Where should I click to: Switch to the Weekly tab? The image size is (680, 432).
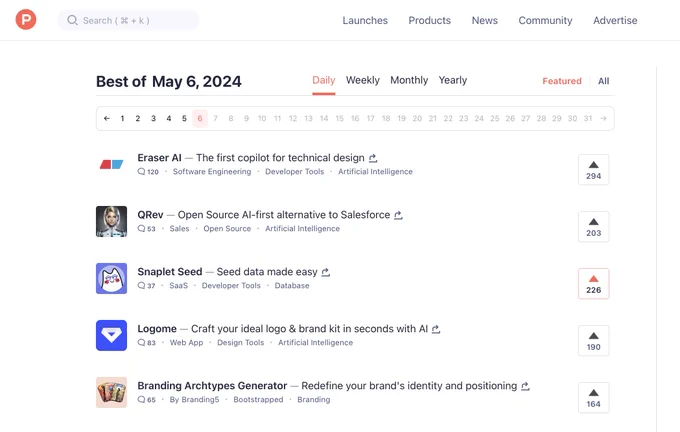point(363,80)
